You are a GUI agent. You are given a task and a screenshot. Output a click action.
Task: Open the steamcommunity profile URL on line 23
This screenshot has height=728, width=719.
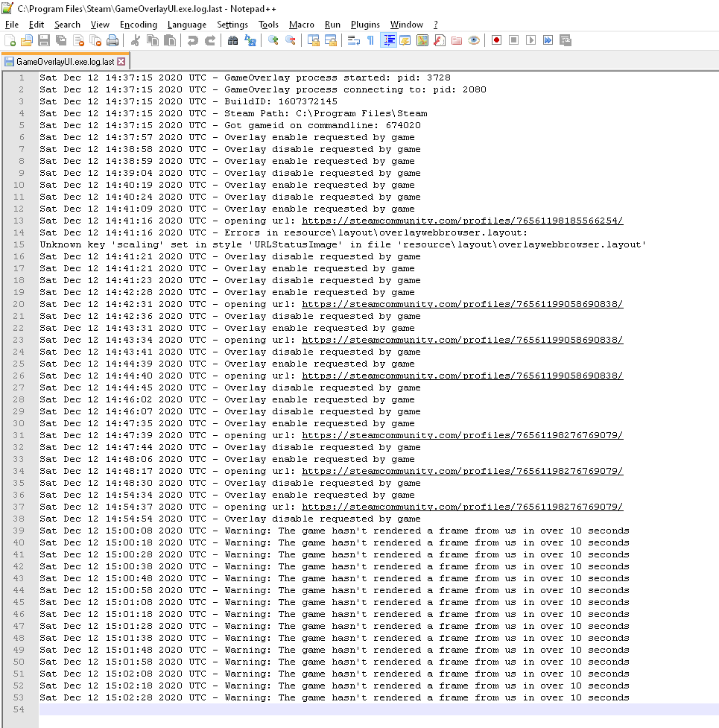click(x=462, y=340)
